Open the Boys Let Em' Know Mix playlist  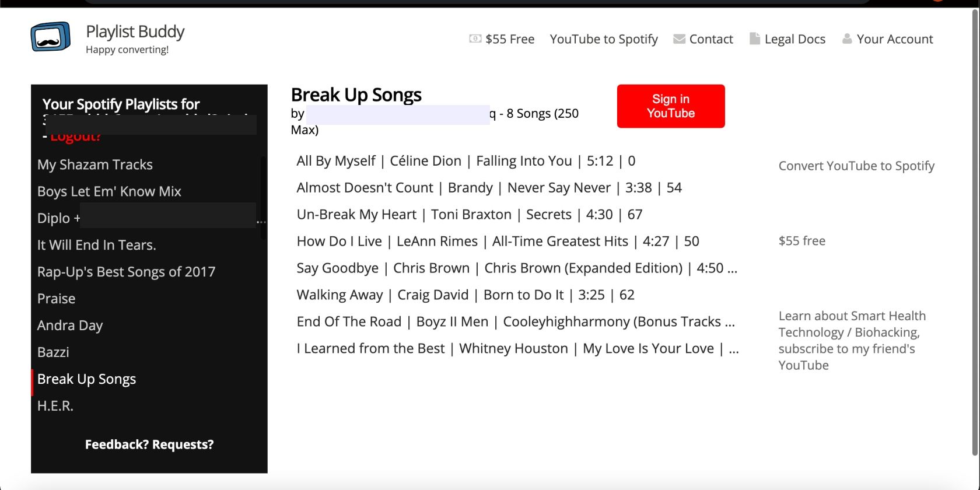[109, 191]
